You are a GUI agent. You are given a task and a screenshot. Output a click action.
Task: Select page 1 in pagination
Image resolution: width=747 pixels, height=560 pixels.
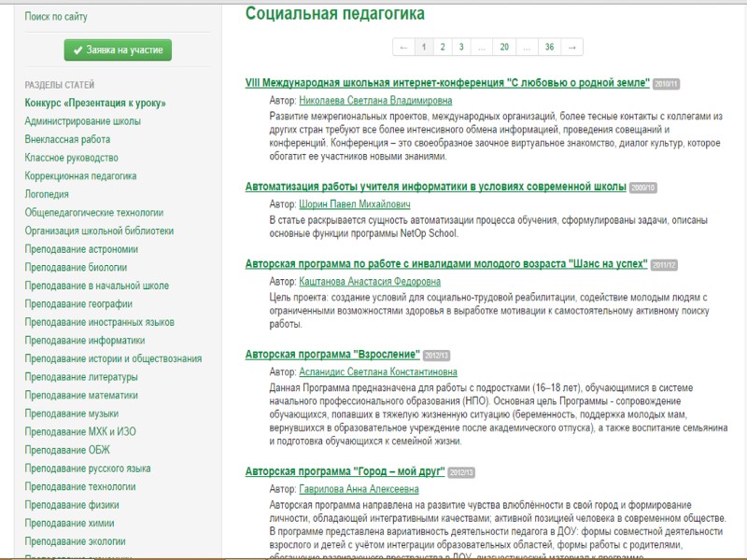pyautogui.click(x=424, y=47)
